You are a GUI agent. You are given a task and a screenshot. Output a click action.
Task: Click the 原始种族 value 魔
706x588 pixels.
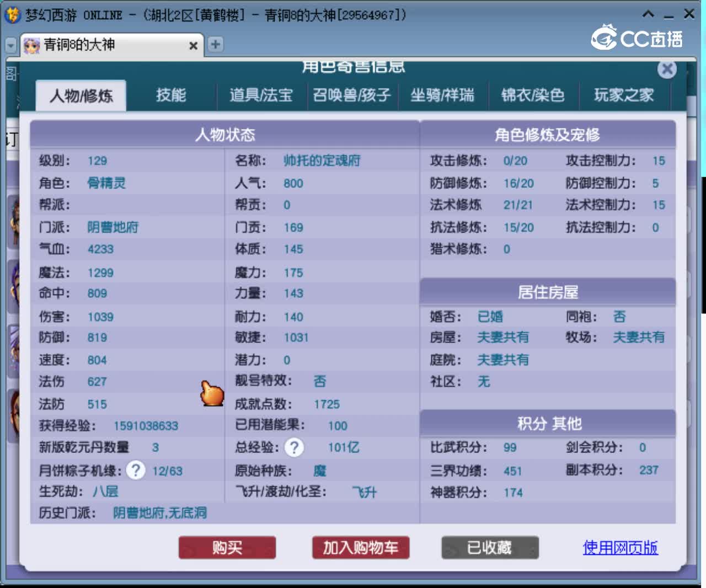320,471
